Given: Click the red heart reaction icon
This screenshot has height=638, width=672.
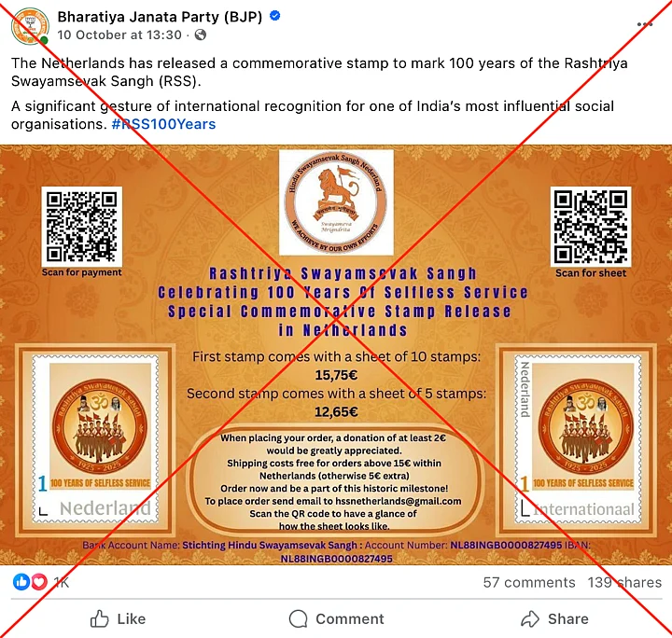Looking at the screenshot, I should point(39,582).
